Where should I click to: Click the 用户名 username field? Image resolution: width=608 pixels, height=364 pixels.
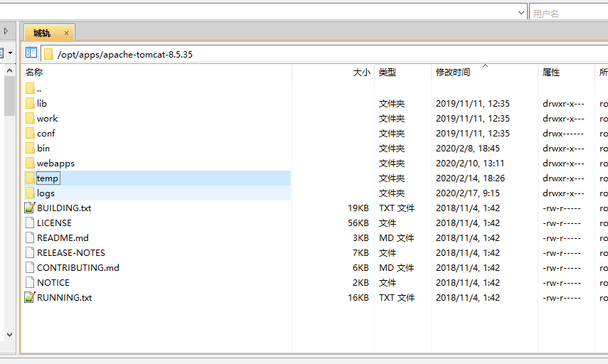569,14
